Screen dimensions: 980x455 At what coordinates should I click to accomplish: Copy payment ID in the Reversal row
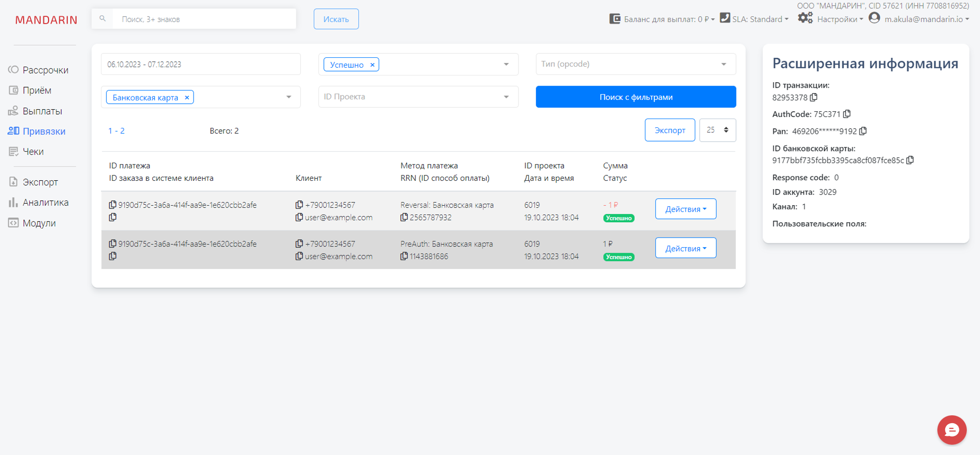(x=113, y=205)
